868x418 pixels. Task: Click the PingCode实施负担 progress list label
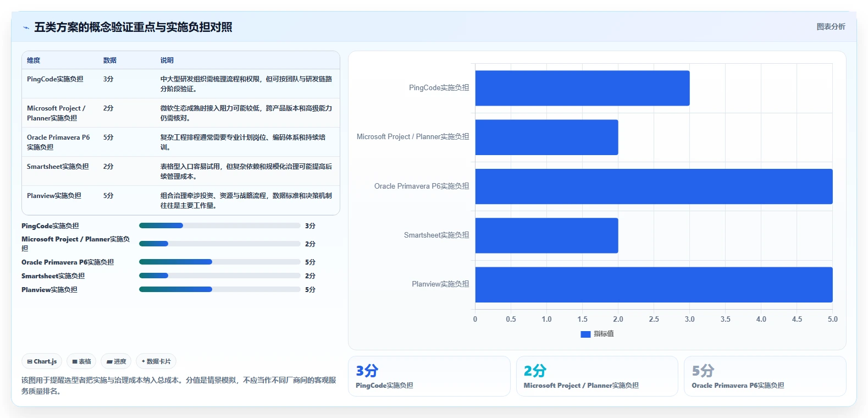click(50, 226)
